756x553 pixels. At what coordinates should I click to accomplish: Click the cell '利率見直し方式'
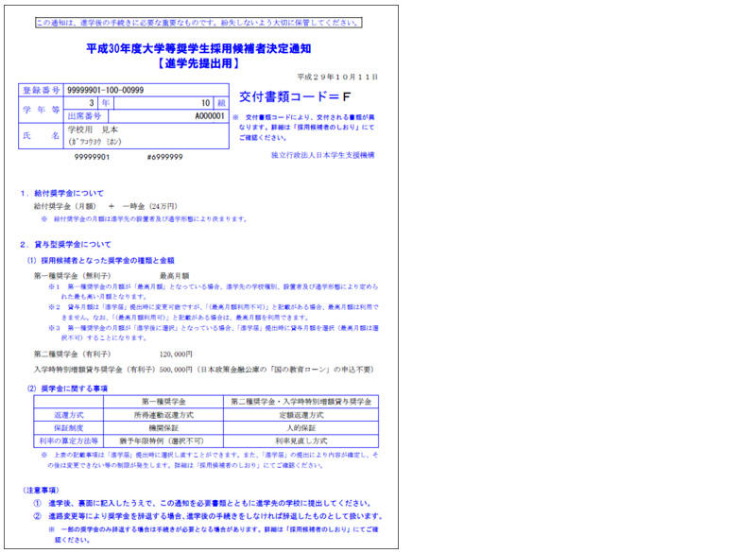pos(301,441)
